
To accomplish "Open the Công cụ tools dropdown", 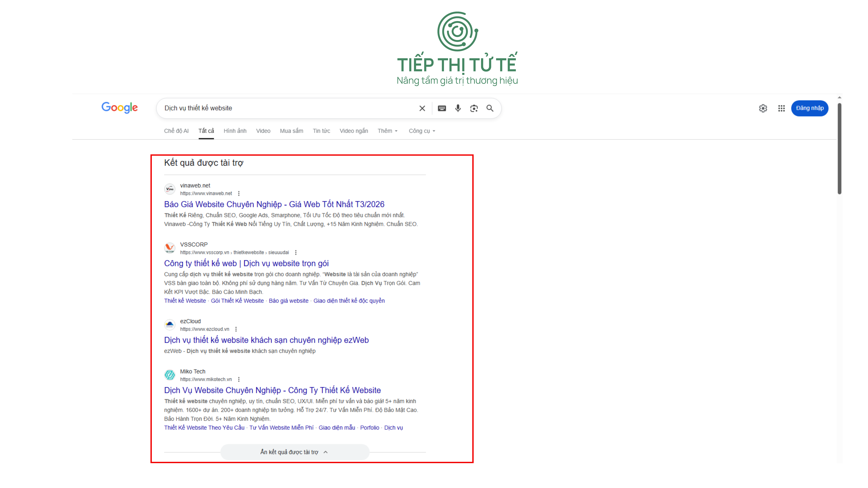I will click(422, 131).
